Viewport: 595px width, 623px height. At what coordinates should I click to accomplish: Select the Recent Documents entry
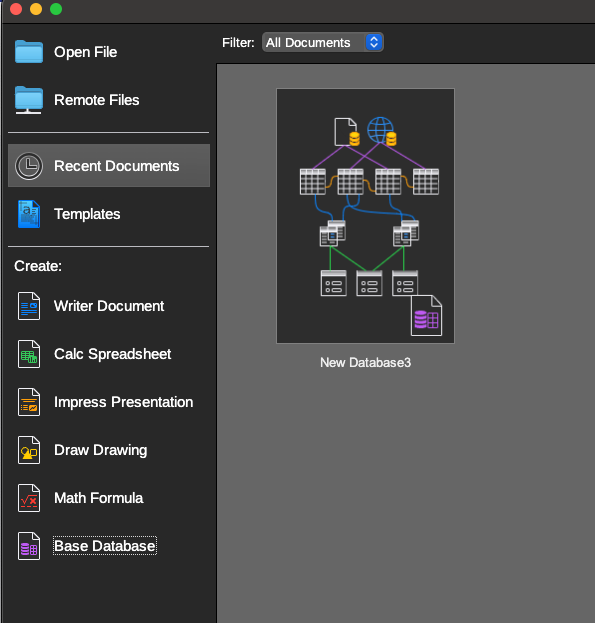[109, 166]
